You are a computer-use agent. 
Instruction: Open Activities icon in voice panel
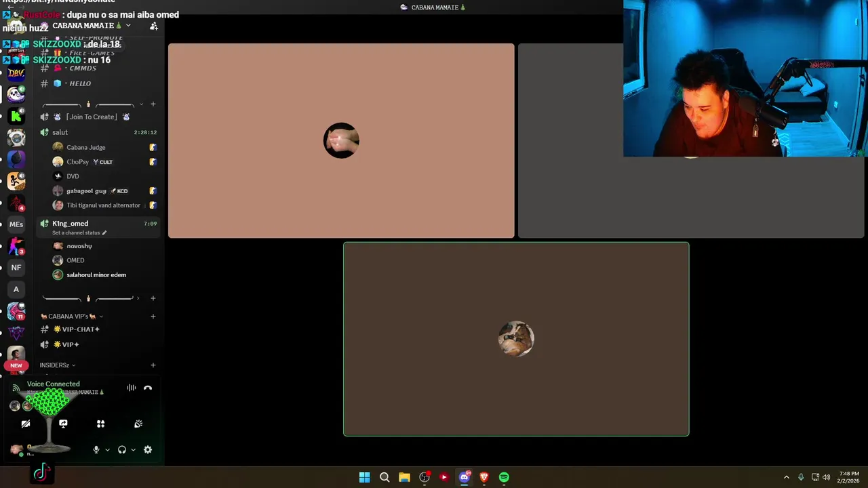(x=100, y=424)
